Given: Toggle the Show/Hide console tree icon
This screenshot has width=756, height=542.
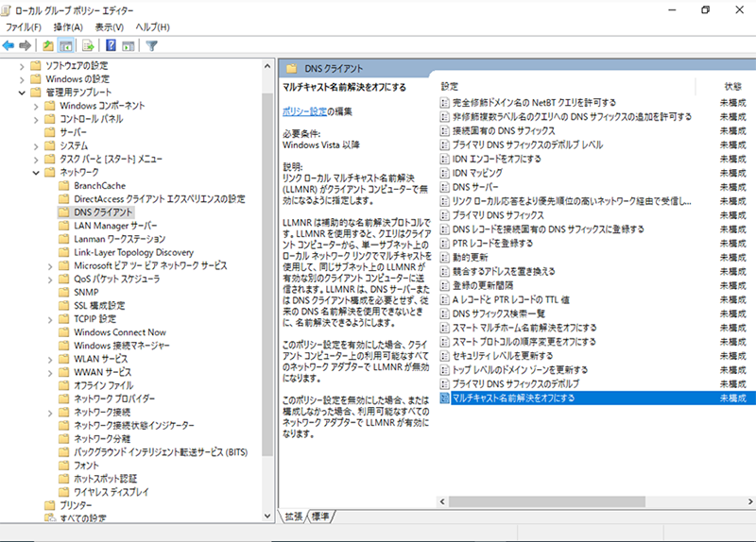Looking at the screenshot, I should [65, 45].
